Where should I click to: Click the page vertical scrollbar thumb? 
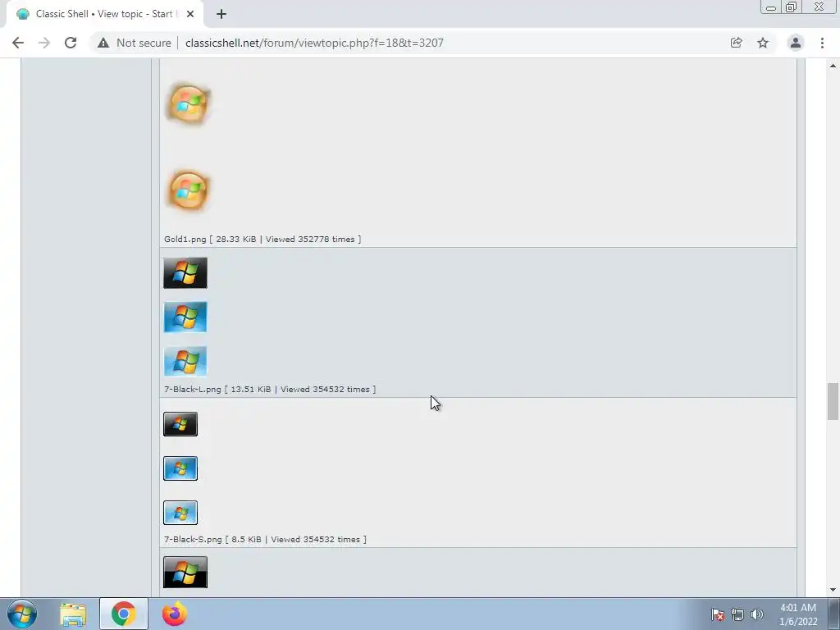pos(833,401)
